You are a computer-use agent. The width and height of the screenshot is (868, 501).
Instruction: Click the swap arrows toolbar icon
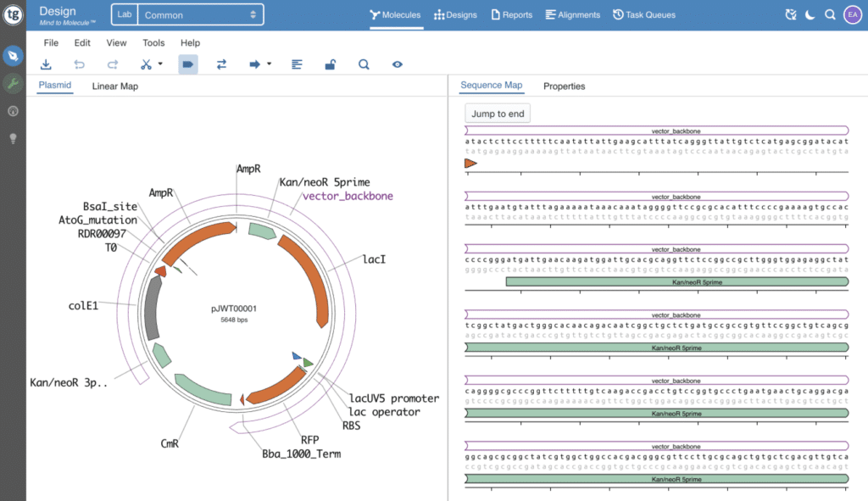221,64
